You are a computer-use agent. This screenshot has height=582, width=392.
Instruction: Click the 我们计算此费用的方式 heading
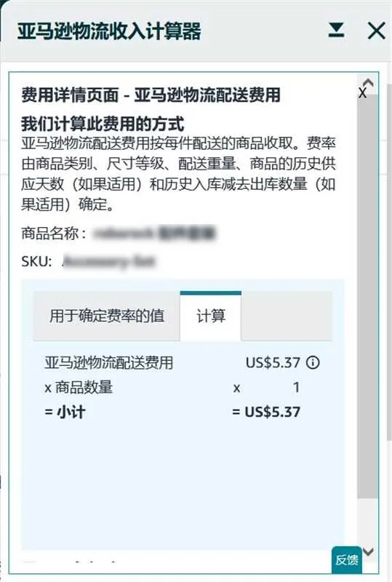[103, 124]
